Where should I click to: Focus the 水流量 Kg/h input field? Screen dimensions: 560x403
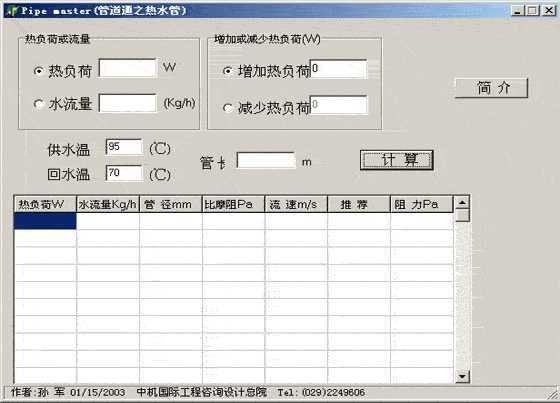pos(128,103)
